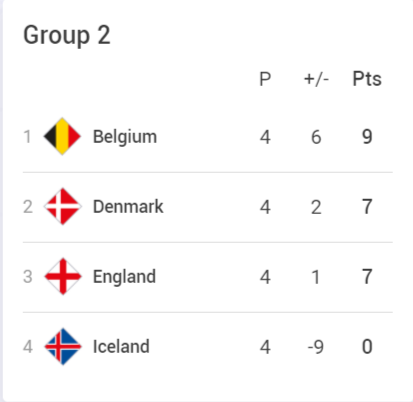Viewport: 413px width, 402px height.
Task: Click the Pts column header
Action: [x=367, y=79]
